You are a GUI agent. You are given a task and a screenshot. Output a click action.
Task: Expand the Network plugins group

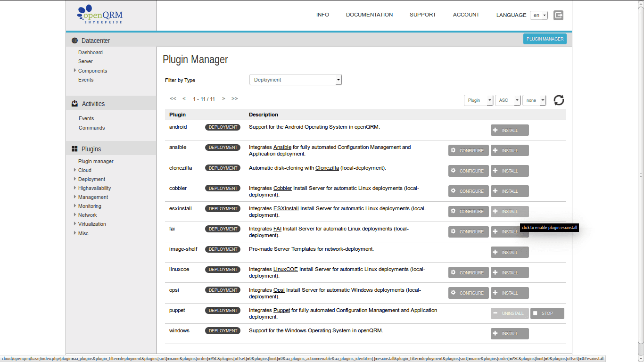pyautogui.click(x=74, y=215)
